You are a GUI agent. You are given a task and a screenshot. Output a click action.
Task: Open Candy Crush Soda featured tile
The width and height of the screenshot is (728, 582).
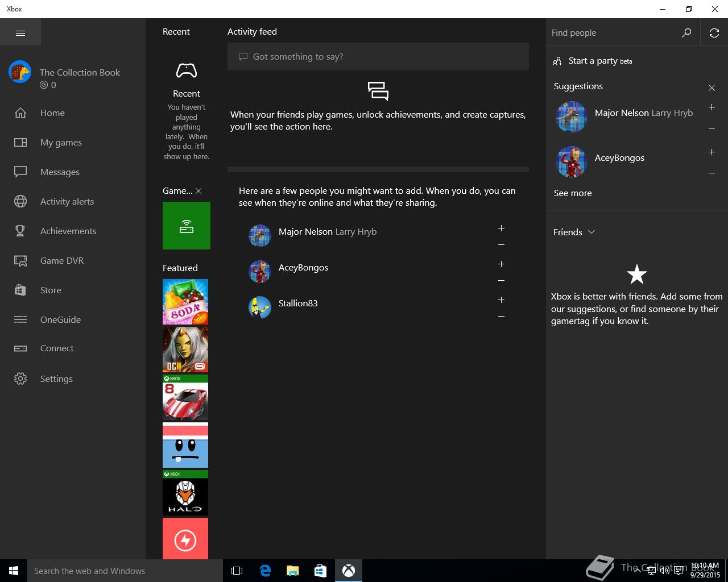(185, 302)
